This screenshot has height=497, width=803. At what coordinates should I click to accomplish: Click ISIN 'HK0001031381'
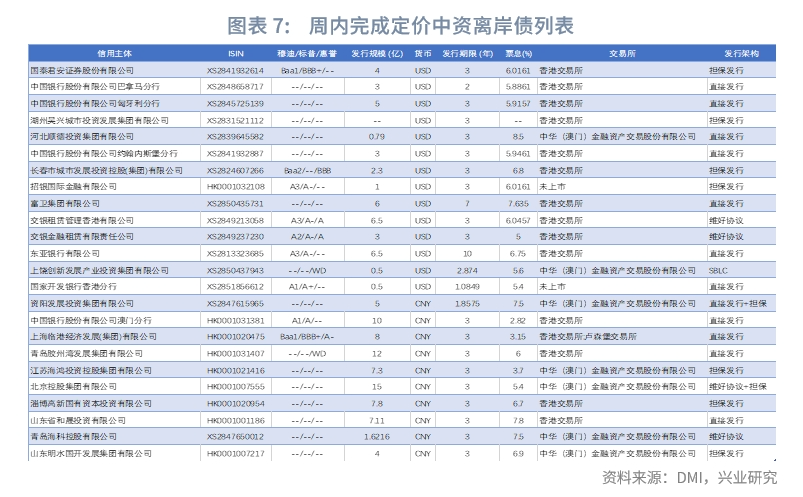tap(236, 320)
